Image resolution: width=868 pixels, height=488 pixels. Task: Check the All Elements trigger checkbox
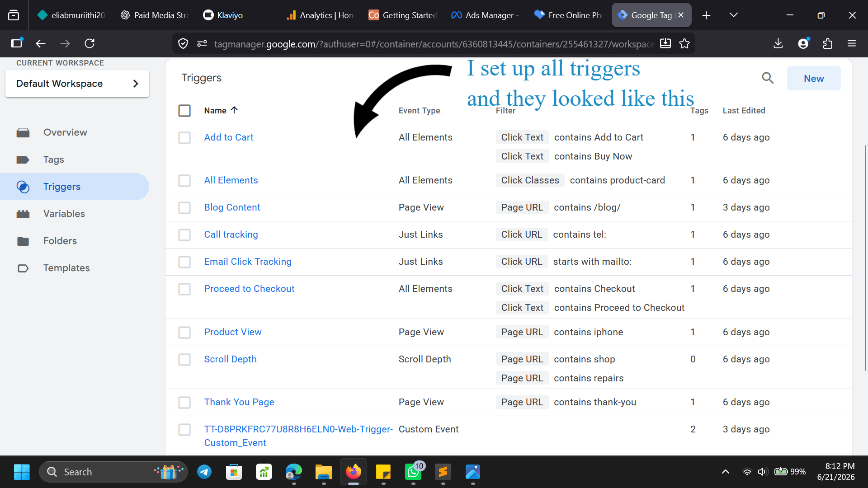pos(184,181)
